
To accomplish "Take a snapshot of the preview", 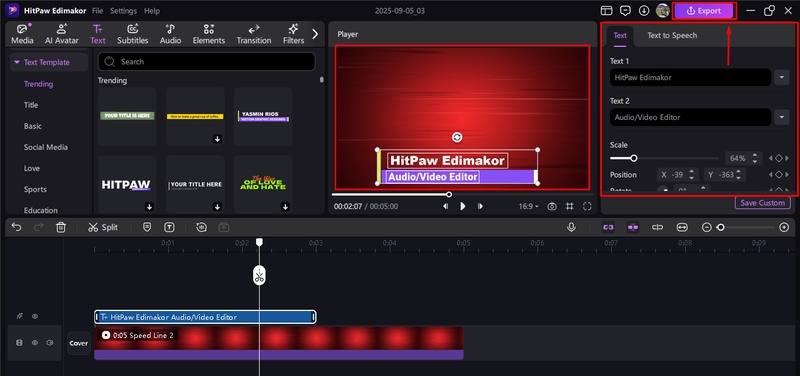I will (552, 206).
